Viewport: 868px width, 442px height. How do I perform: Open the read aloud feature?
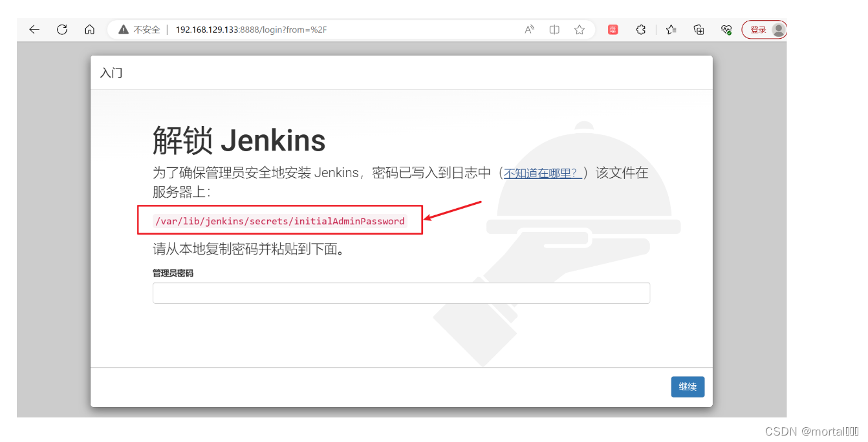[530, 30]
